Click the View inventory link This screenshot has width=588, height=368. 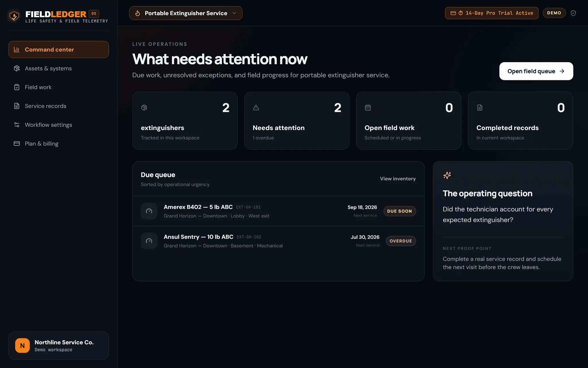pos(398,179)
